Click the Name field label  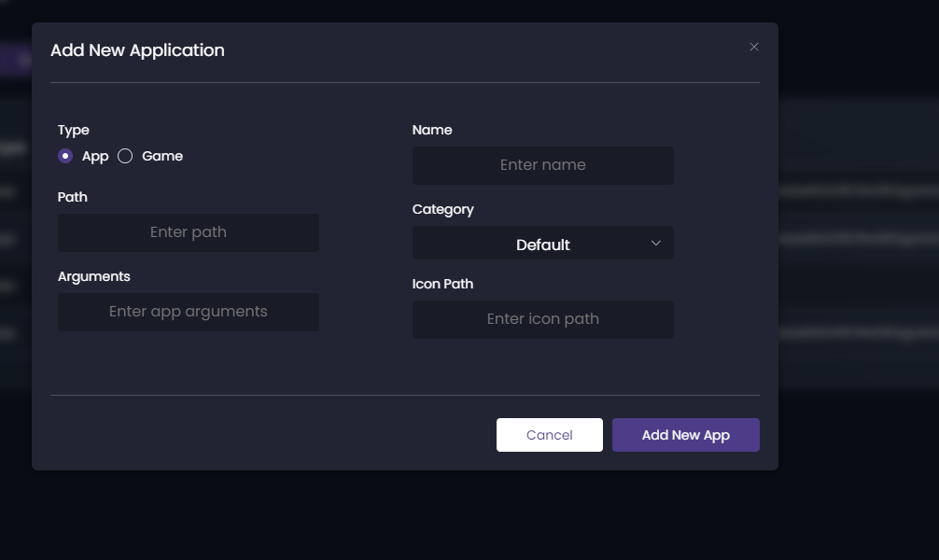432,130
